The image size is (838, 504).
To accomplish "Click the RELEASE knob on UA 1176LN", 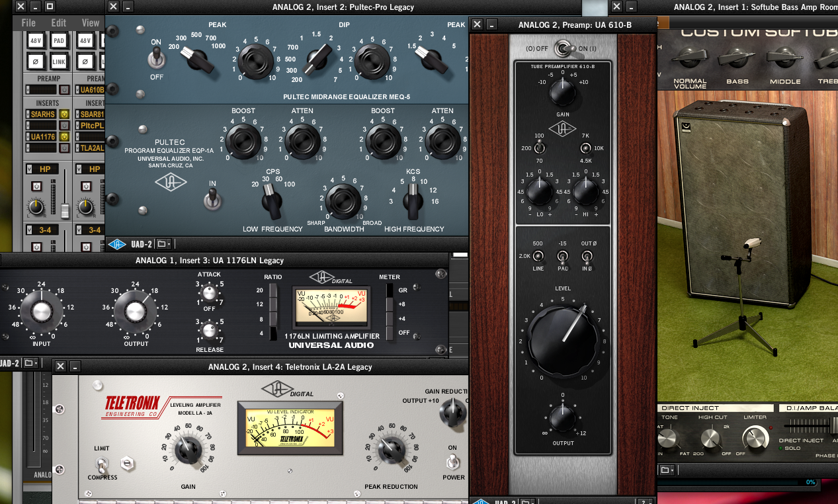I will tap(210, 330).
